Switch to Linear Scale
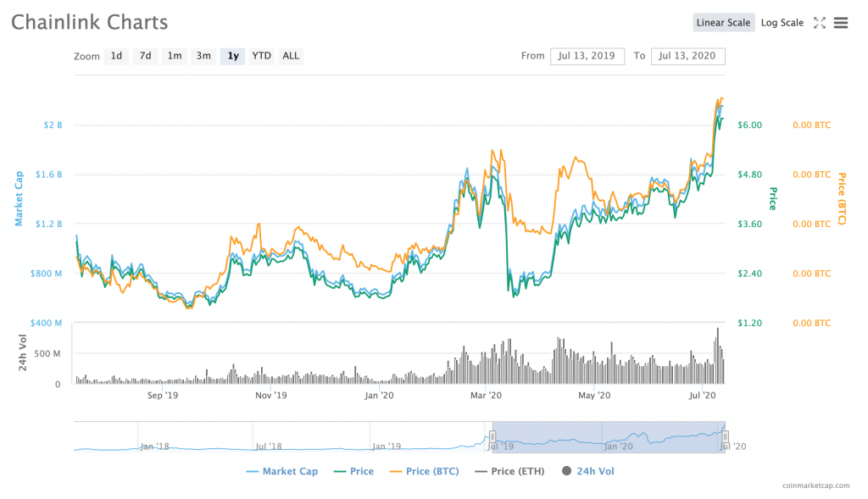868x499 pixels. [x=723, y=23]
